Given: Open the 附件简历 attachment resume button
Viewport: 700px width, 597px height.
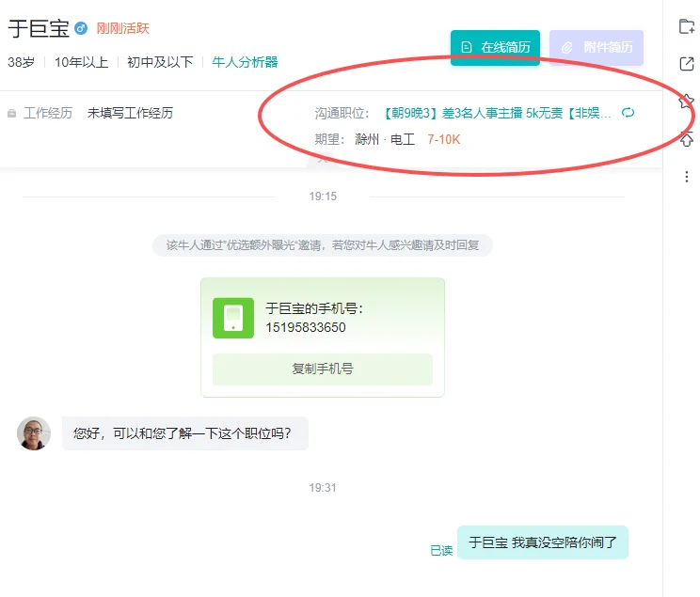Looking at the screenshot, I should [596, 47].
